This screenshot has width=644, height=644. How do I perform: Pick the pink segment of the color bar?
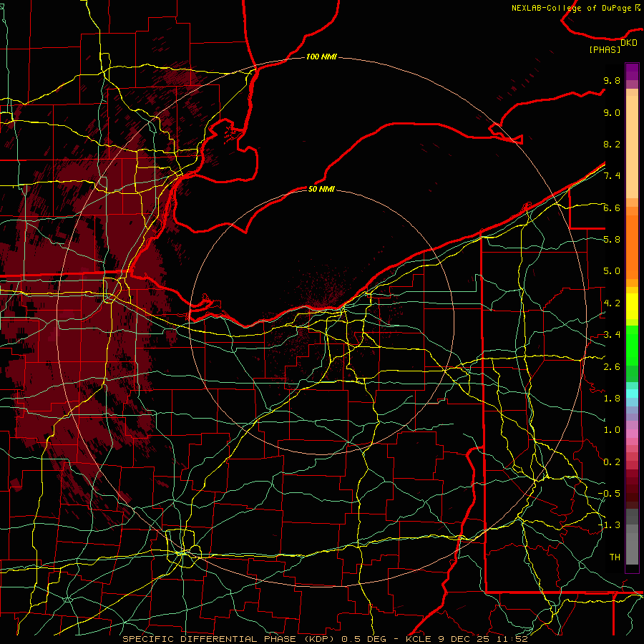(x=632, y=434)
